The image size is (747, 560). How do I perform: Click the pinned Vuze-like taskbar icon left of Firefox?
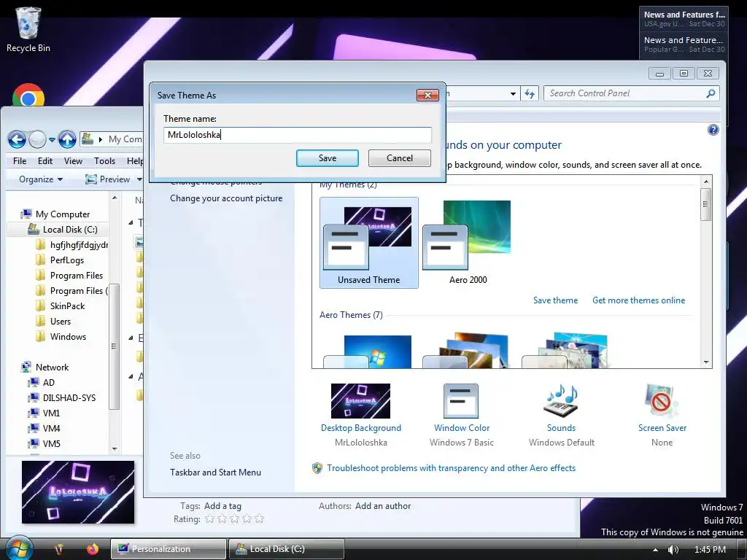(x=59, y=549)
